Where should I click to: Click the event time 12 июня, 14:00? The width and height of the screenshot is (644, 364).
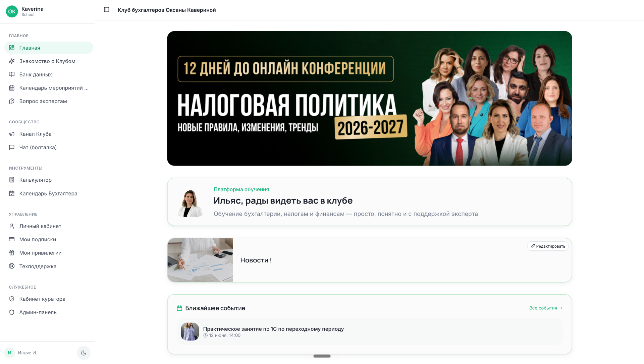coord(225,336)
